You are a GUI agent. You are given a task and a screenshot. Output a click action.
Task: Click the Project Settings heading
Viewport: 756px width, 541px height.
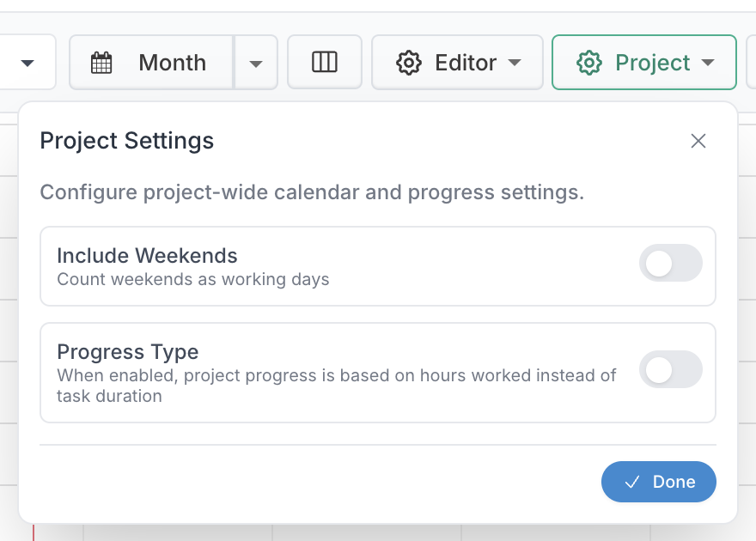(127, 141)
